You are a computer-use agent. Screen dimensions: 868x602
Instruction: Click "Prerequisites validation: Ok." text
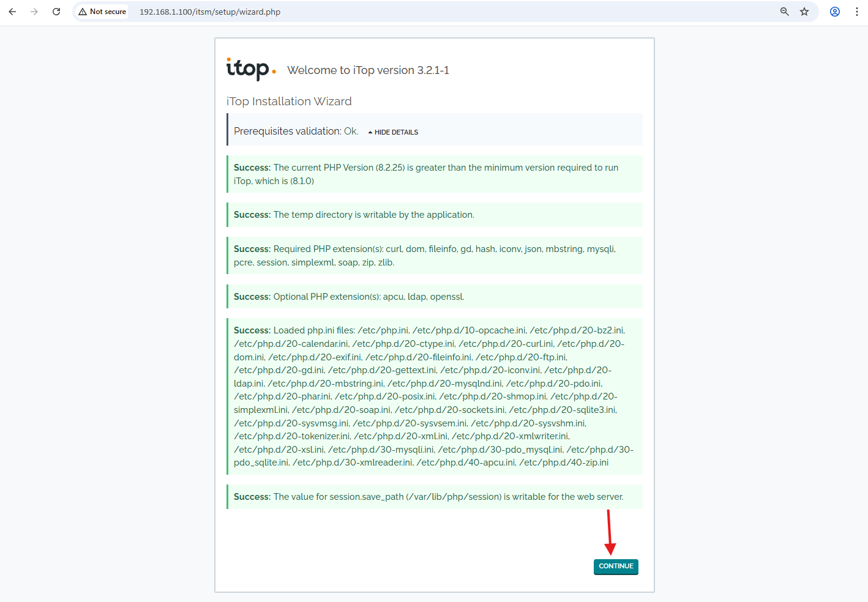[296, 131]
